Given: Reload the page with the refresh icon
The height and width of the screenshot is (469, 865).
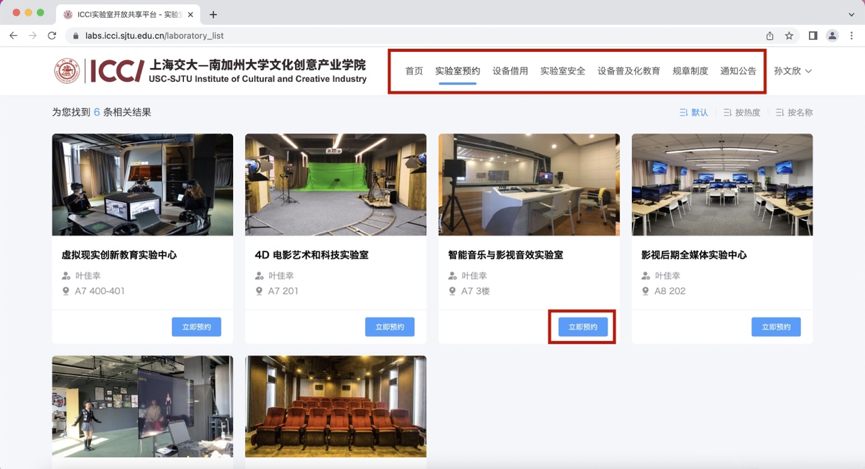Looking at the screenshot, I should pyautogui.click(x=52, y=35).
